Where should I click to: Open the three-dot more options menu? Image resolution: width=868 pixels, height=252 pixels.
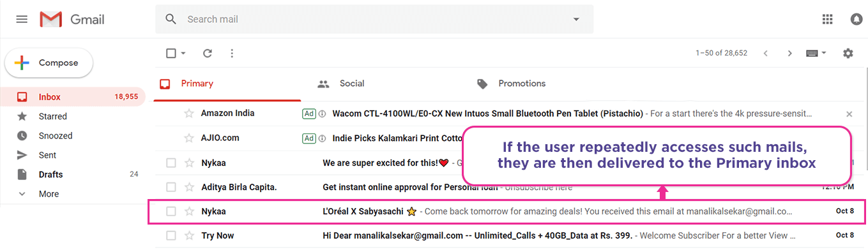pos(232,54)
